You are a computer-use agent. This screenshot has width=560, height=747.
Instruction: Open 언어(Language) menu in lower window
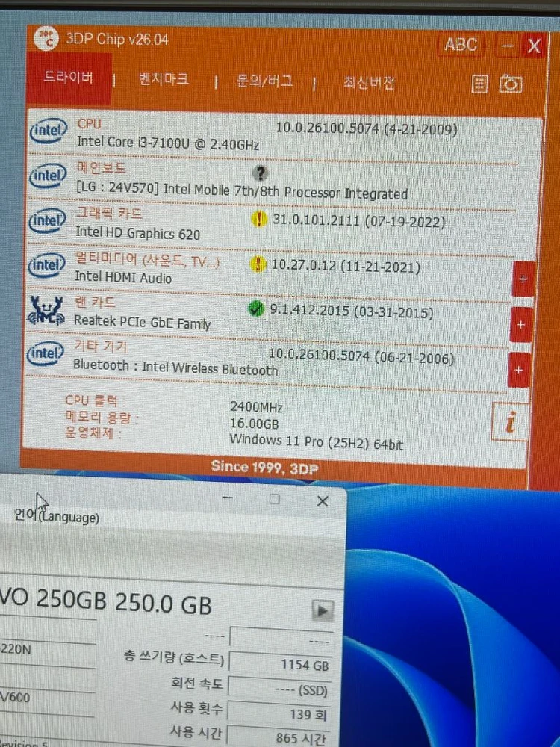[x=57, y=516]
